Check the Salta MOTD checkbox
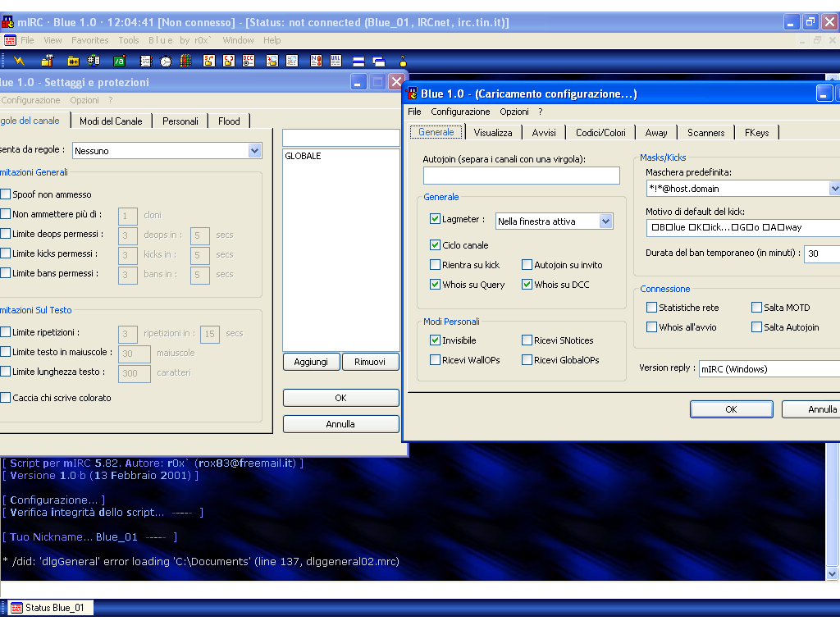This screenshot has height=630, width=840. point(756,308)
